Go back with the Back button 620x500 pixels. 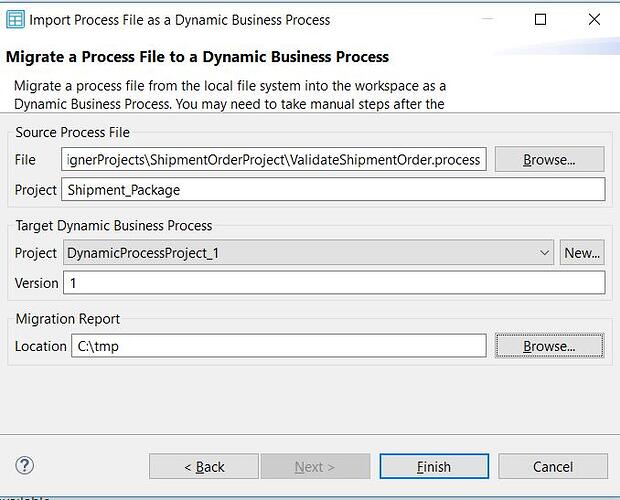click(204, 466)
